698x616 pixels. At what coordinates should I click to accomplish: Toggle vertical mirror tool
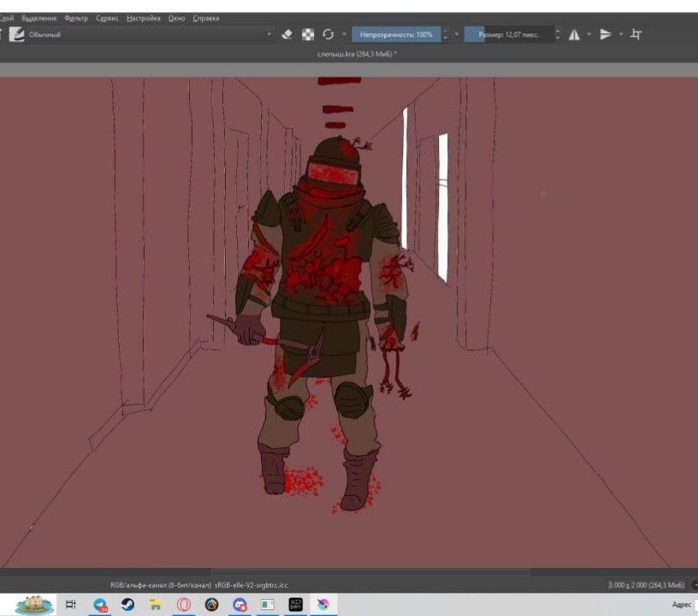606,34
